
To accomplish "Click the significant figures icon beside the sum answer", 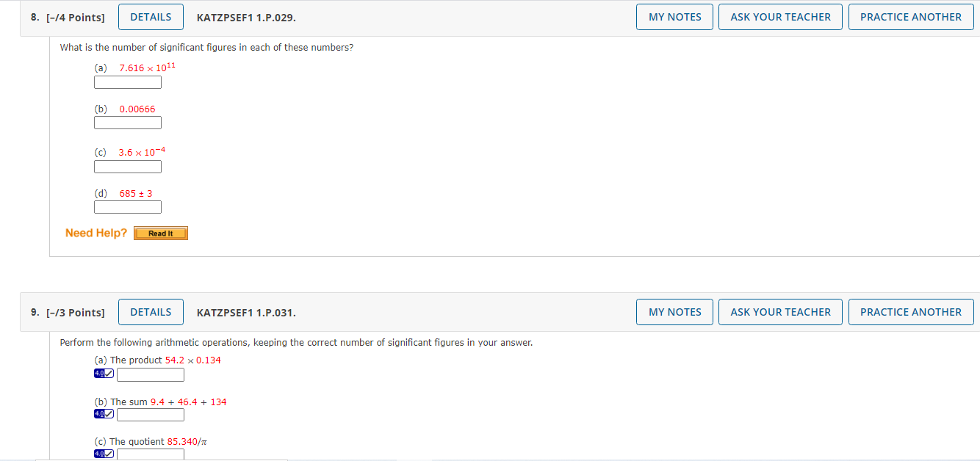I will point(104,414).
